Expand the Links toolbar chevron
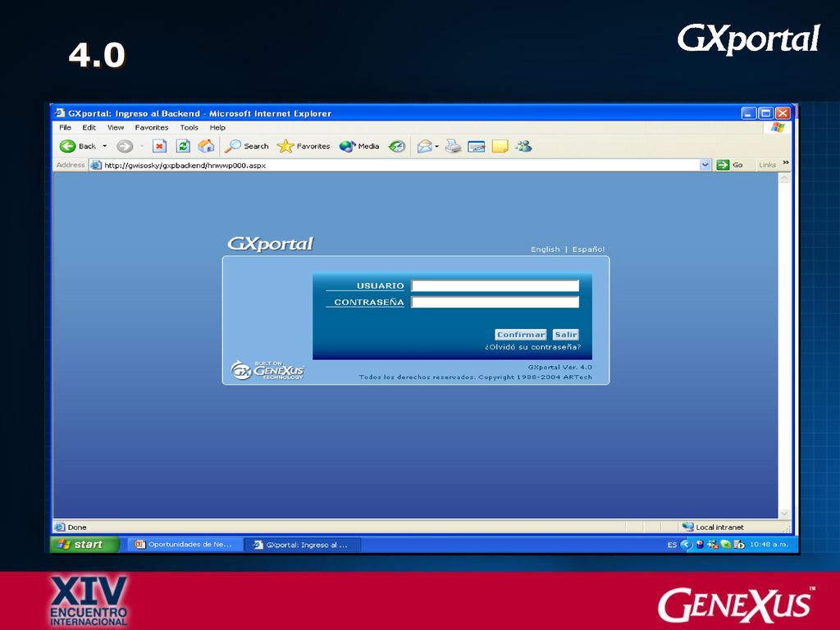This screenshot has width=840, height=630. tap(786, 162)
